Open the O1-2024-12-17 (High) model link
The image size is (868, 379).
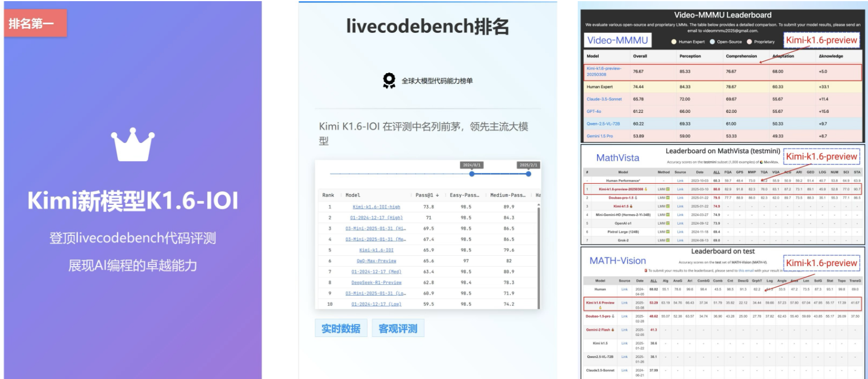(x=377, y=218)
